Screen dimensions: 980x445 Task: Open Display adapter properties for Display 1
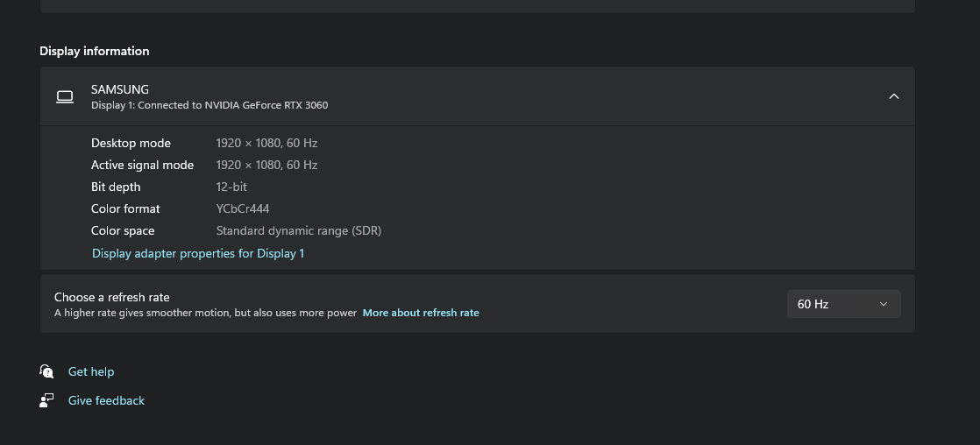click(x=198, y=253)
